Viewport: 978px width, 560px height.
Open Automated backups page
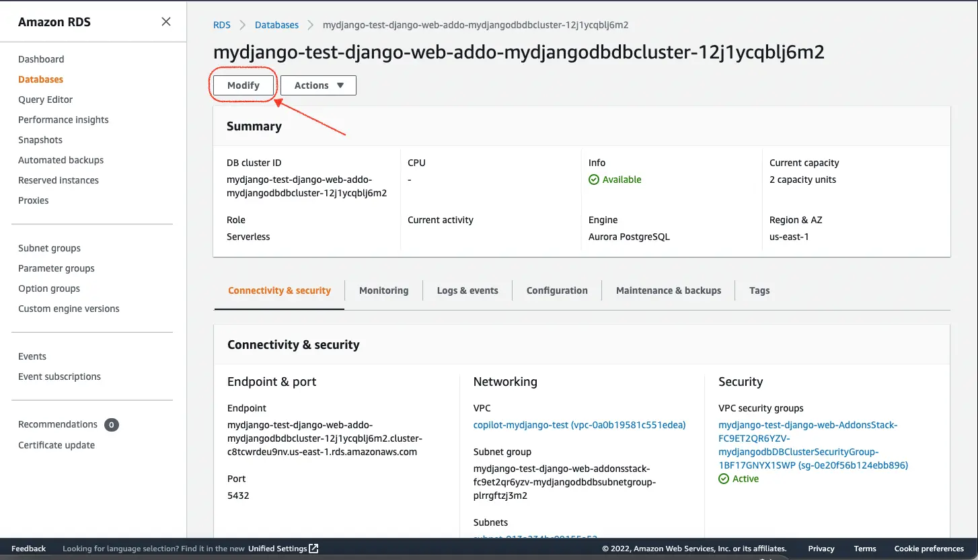61,160
